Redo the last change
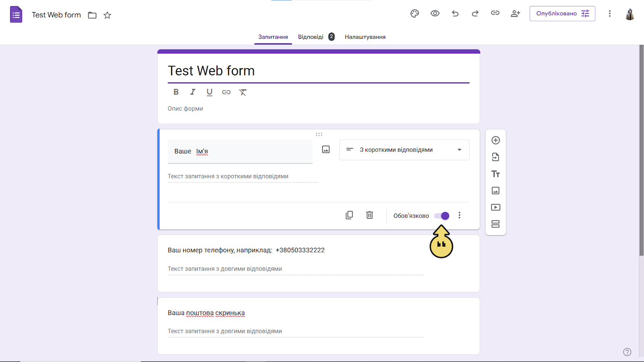The height and width of the screenshot is (362, 644). coord(475,13)
